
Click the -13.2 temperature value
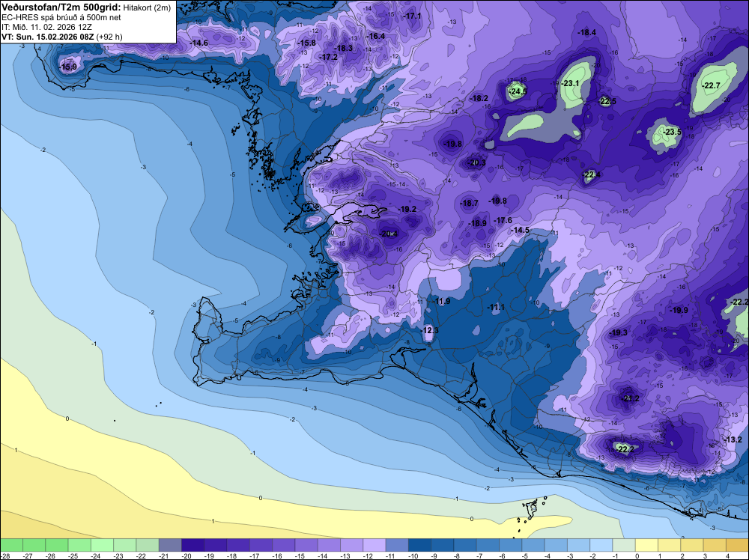click(x=733, y=439)
